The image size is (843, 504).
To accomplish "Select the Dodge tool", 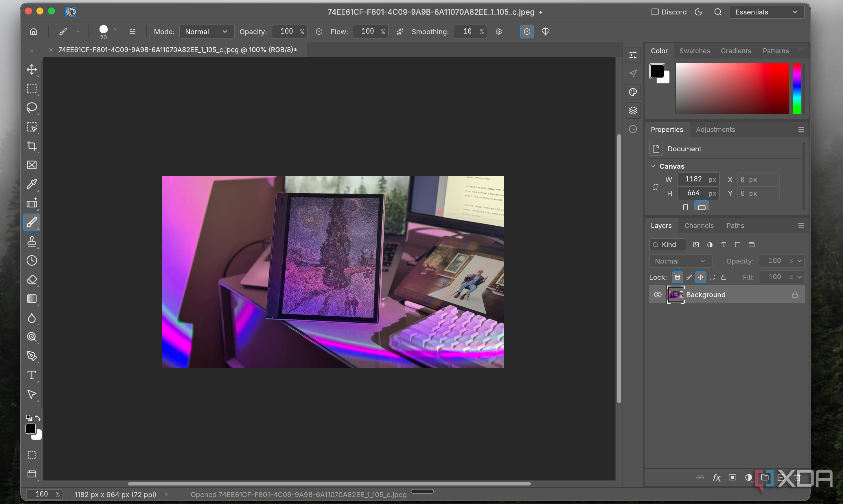I will [32, 337].
